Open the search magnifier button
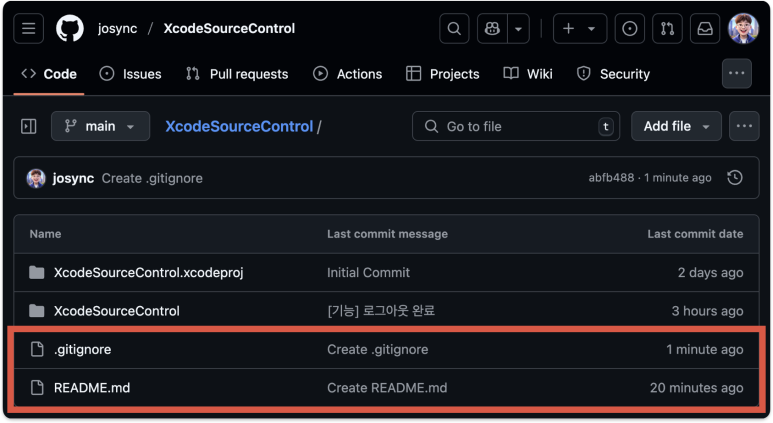This screenshot has width=773, height=423. point(454,29)
